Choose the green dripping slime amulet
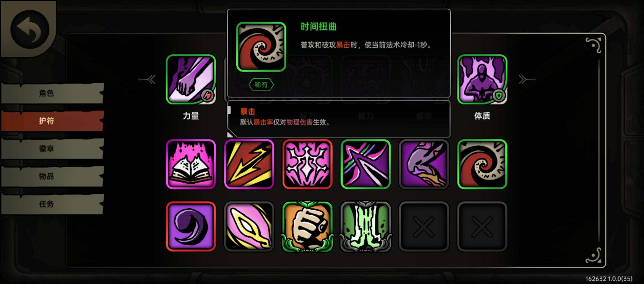 (x=366, y=226)
